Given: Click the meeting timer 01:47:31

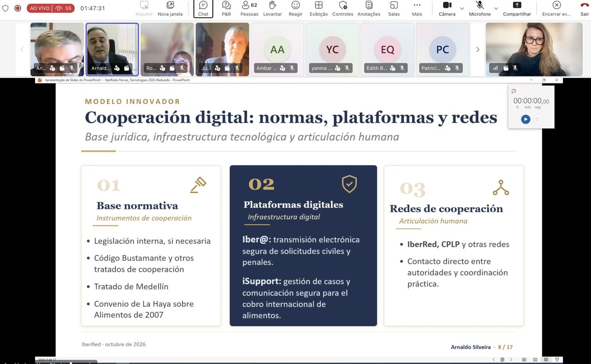Looking at the screenshot, I should tap(93, 8).
